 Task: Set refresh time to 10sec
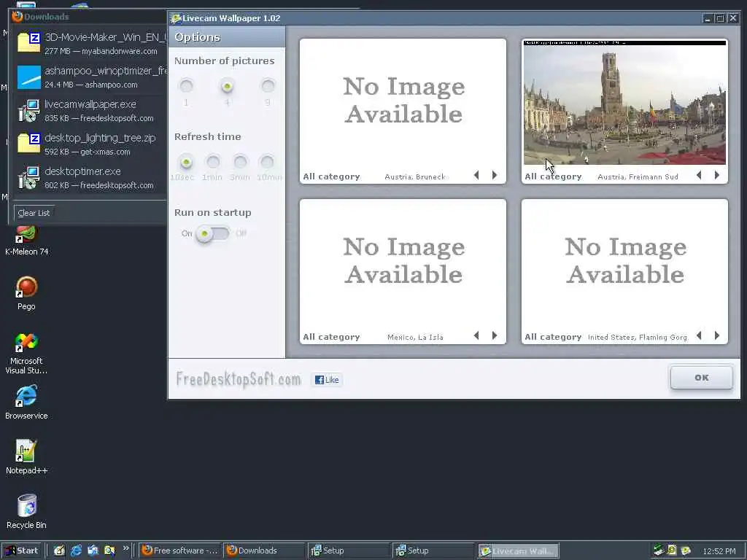186,162
